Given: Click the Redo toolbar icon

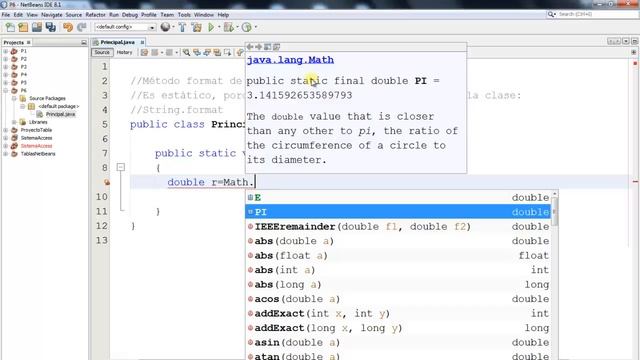Looking at the screenshot, I should (x=82, y=27).
